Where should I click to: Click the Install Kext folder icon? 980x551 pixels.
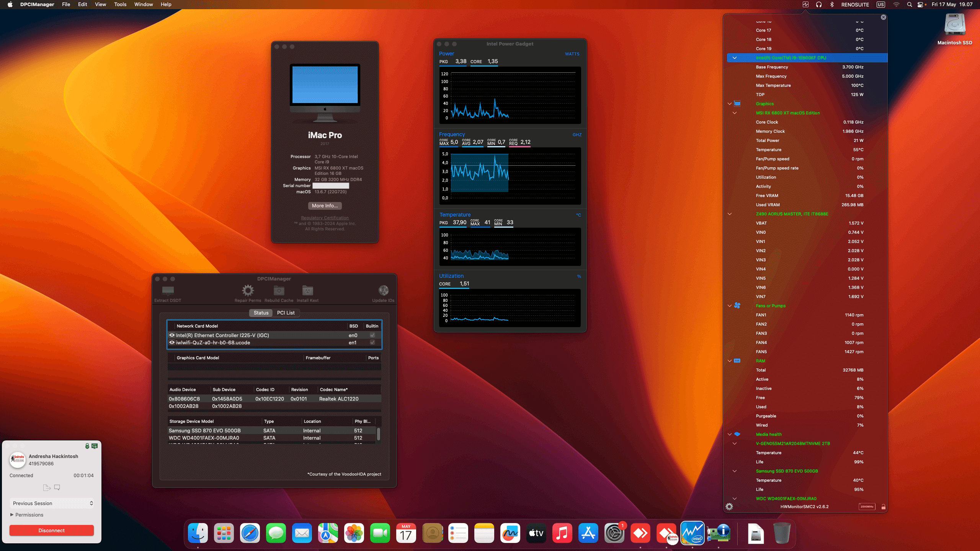(x=307, y=291)
